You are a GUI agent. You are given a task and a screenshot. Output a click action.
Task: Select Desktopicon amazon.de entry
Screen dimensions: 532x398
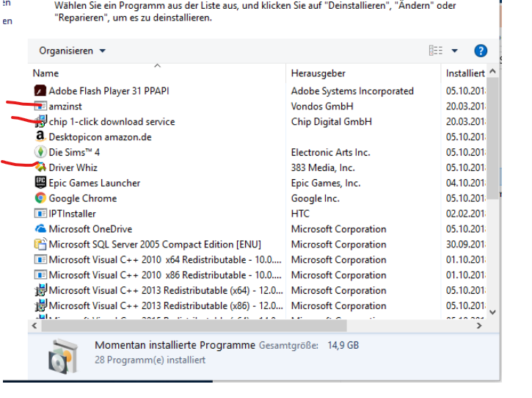pyautogui.click(x=100, y=137)
